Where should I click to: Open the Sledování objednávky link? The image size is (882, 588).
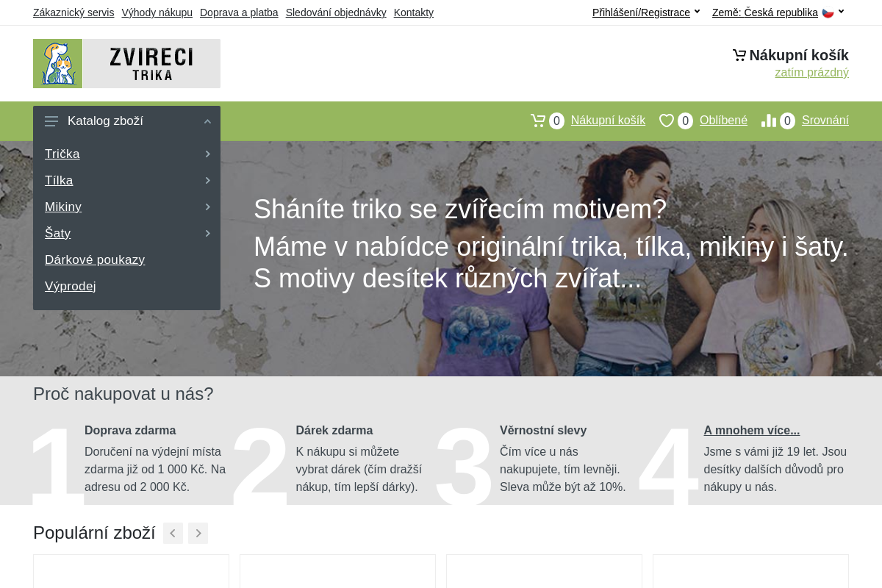pos(336,12)
